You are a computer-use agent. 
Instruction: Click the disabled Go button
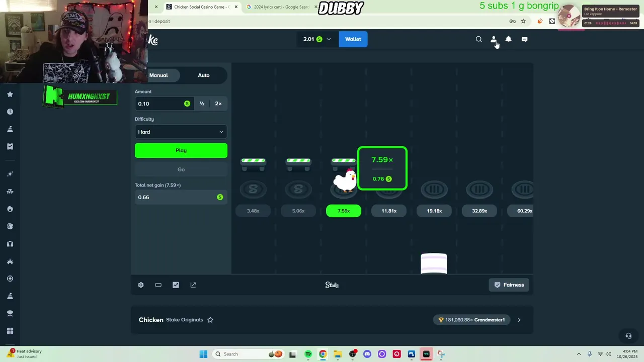tap(181, 169)
